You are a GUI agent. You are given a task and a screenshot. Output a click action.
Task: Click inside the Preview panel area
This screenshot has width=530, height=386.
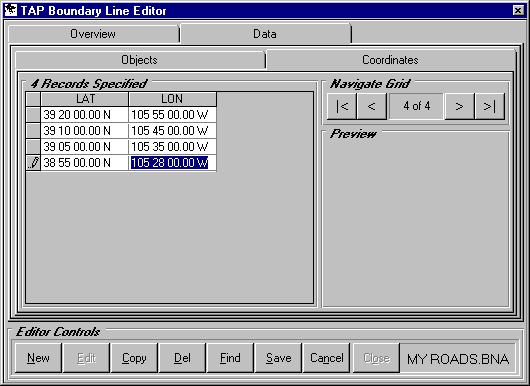coord(416,221)
